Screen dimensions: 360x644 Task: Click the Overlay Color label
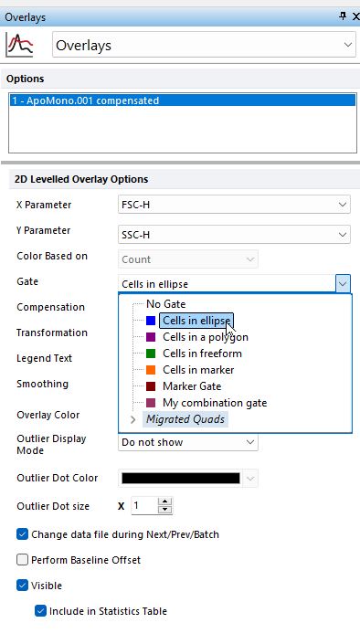48,415
